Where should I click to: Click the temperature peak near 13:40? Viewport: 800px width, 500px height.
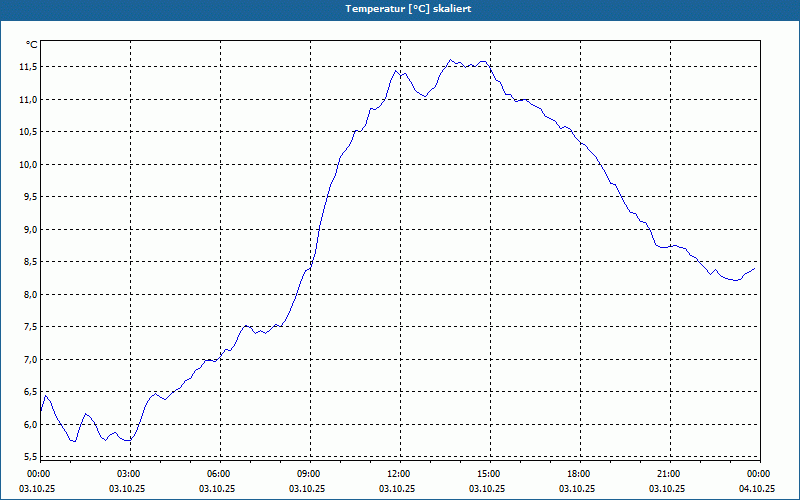pyautogui.click(x=450, y=60)
